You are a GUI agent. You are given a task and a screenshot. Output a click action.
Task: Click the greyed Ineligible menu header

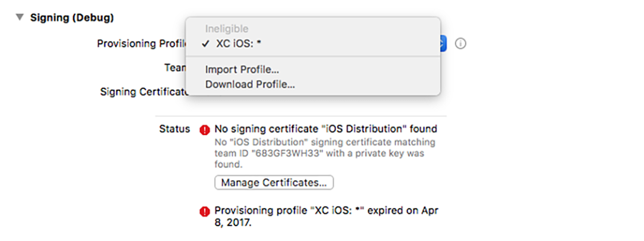click(227, 29)
